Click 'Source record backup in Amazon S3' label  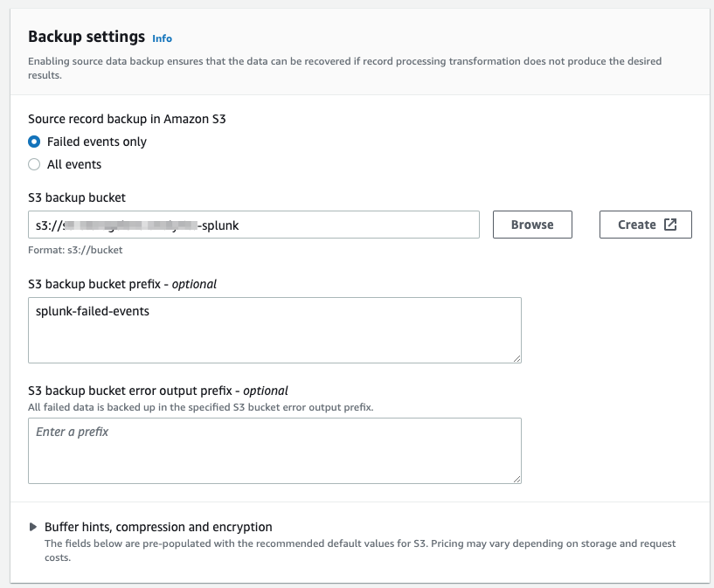pyautogui.click(x=127, y=119)
